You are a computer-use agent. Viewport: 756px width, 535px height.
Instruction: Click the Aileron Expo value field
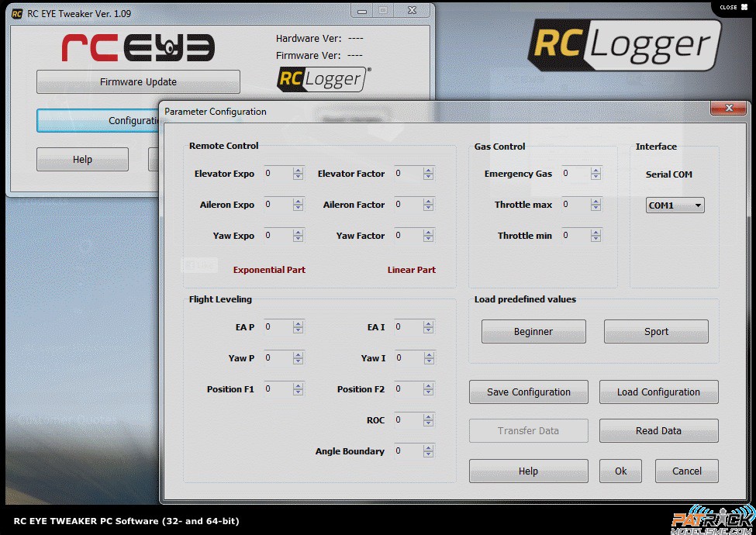(x=278, y=205)
